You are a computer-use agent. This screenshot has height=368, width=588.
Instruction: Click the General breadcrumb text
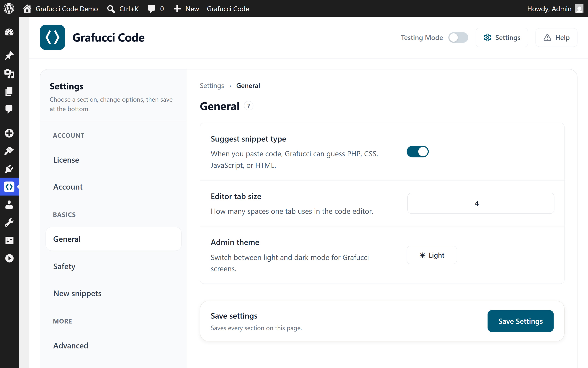tap(248, 86)
